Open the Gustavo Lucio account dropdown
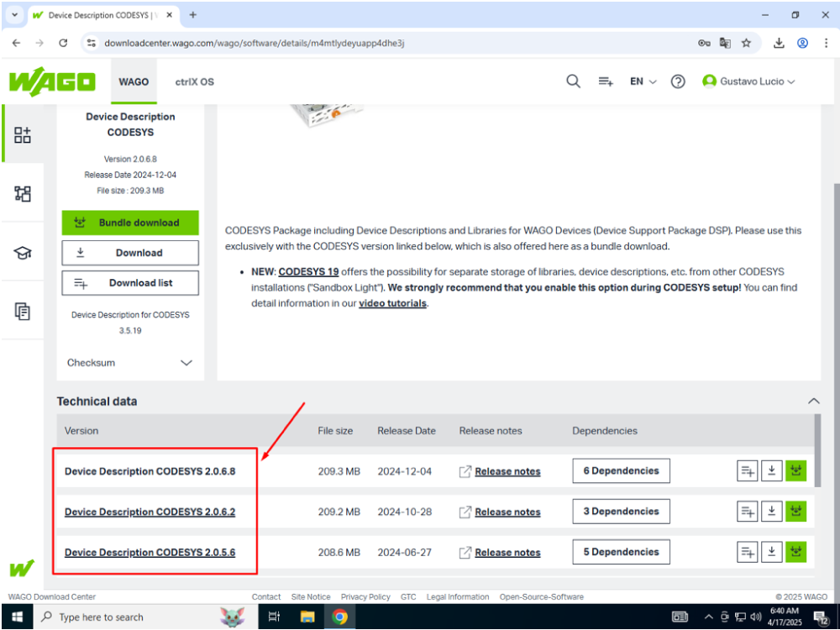Image resolution: width=840 pixels, height=630 pixels. coord(749,81)
